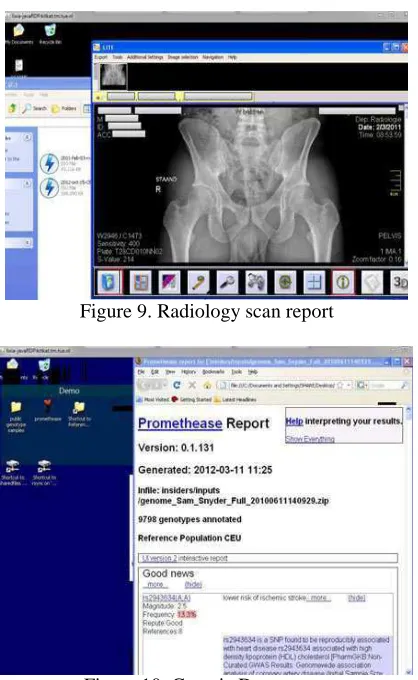
Task: Click into the Firefox address bar showing the file path
Action: coord(282,385)
